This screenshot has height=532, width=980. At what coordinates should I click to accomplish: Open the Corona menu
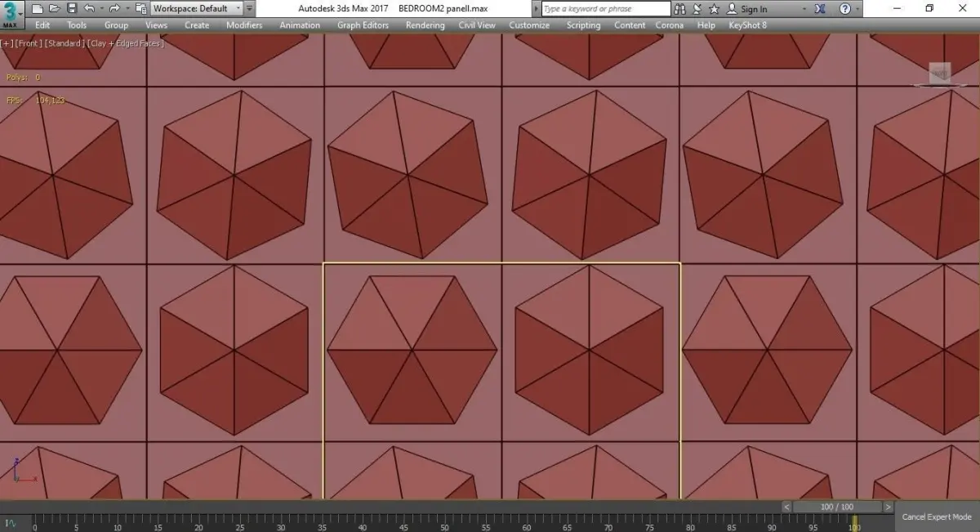click(670, 25)
